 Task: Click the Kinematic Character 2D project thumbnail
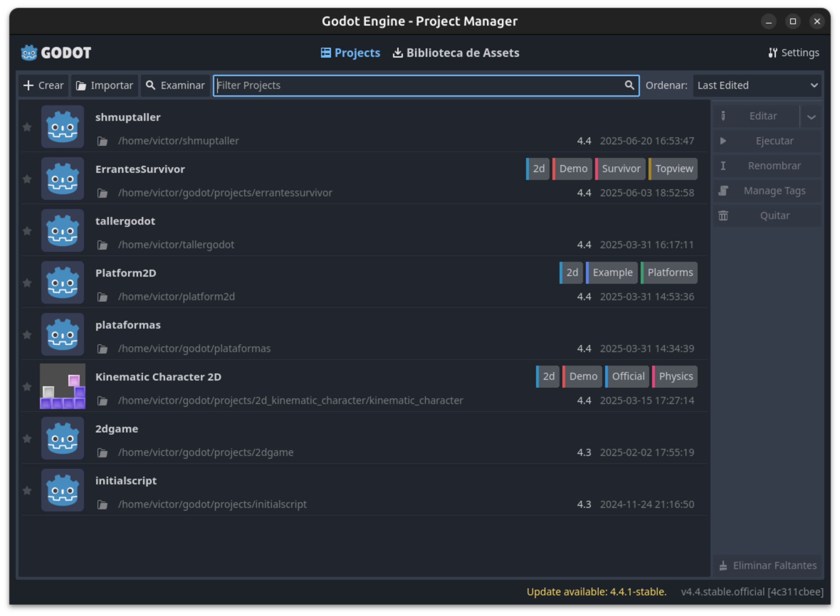pyautogui.click(x=63, y=386)
